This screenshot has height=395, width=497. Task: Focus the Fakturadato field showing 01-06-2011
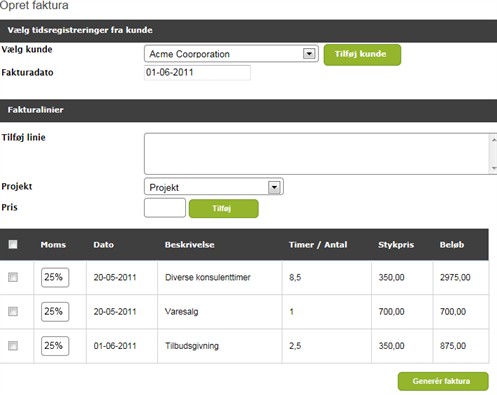(197, 72)
